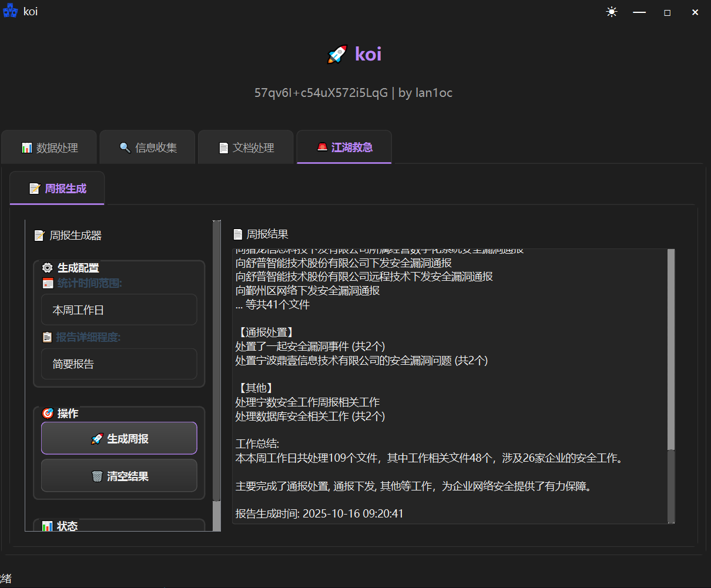Click the chart icon on 数据处理 tab
711x588 pixels.
(x=26, y=148)
